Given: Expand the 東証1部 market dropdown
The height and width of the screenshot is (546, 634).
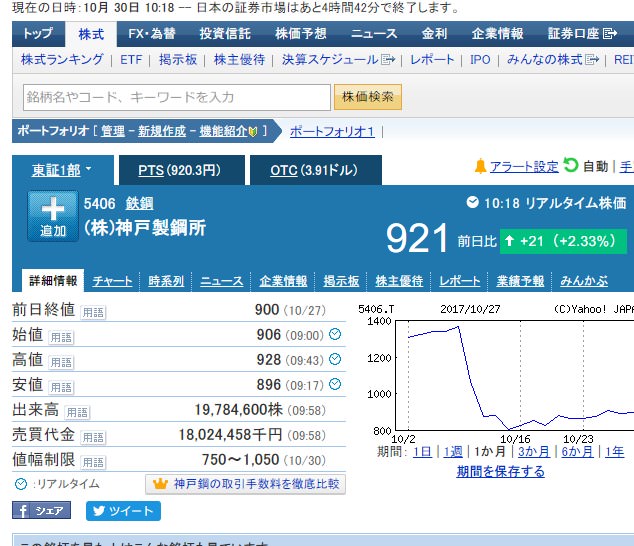Looking at the screenshot, I should point(62,170).
